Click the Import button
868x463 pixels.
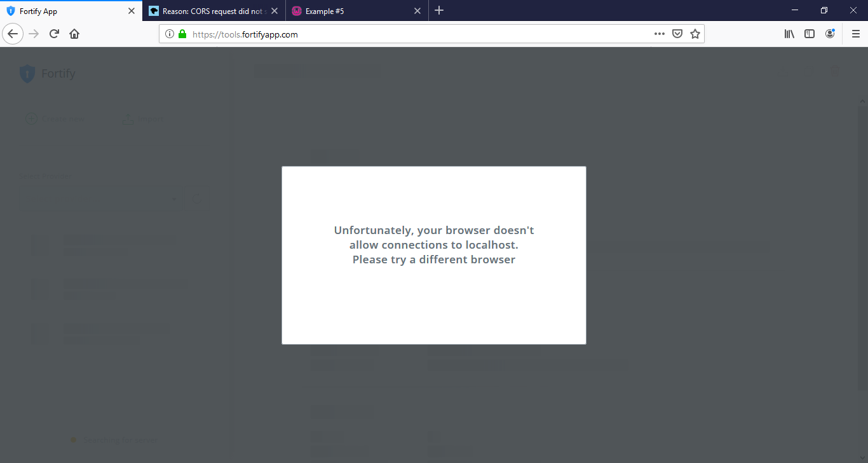click(143, 118)
